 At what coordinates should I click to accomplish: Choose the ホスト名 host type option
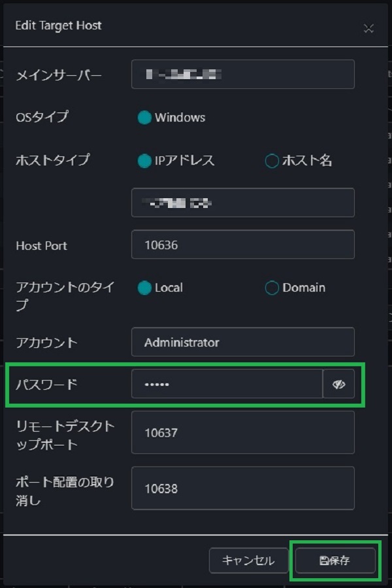click(x=272, y=161)
